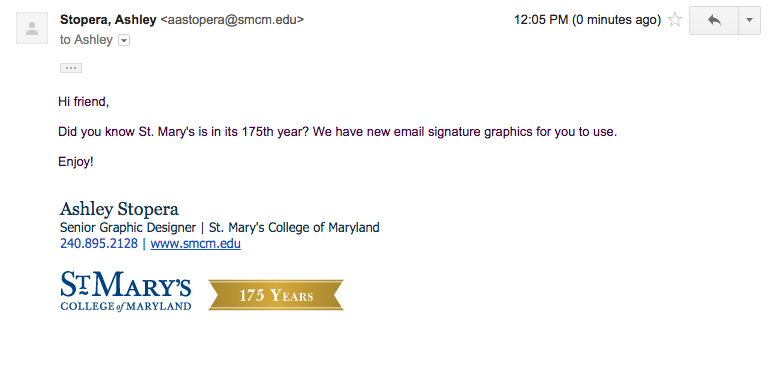This screenshot has height=369, width=770.
Task: Click the sender name Stopera, Ashley
Action: [108, 20]
